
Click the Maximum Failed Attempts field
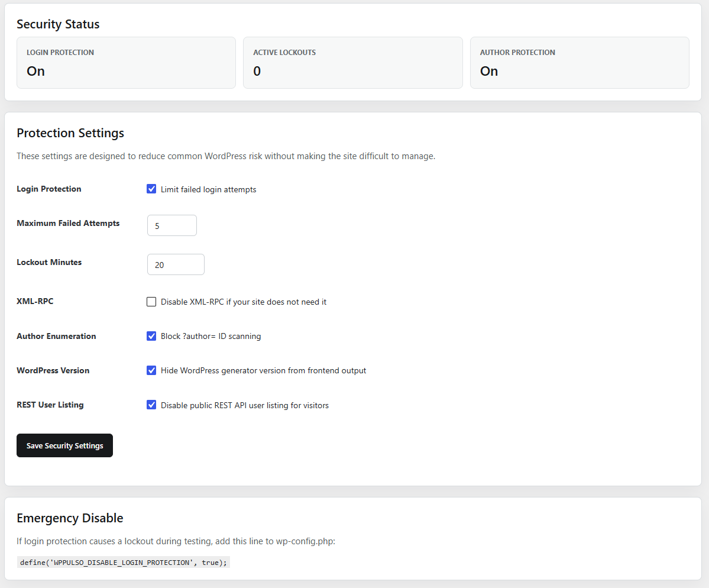pos(172,225)
